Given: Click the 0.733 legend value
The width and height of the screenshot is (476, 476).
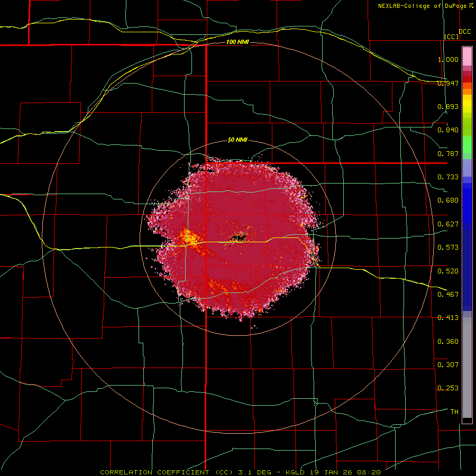Looking at the screenshot, I should 448,177.
